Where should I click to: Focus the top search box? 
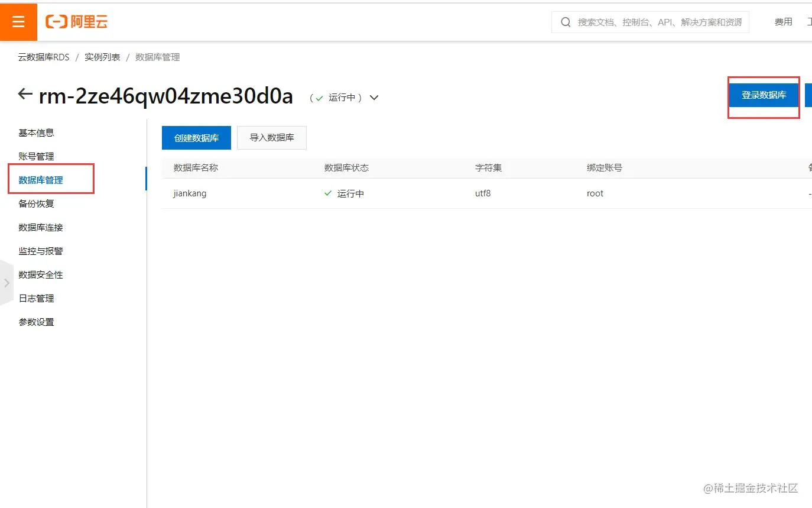point(650,22)
